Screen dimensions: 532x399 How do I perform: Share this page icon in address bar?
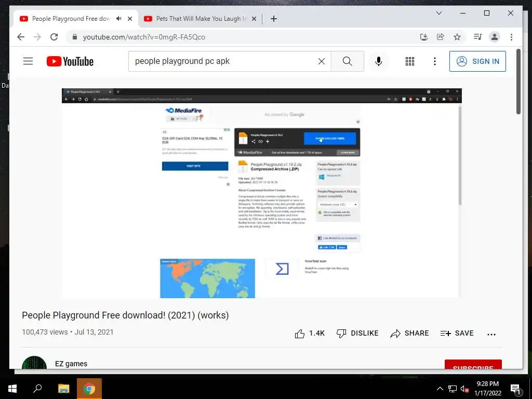(441, 37)
